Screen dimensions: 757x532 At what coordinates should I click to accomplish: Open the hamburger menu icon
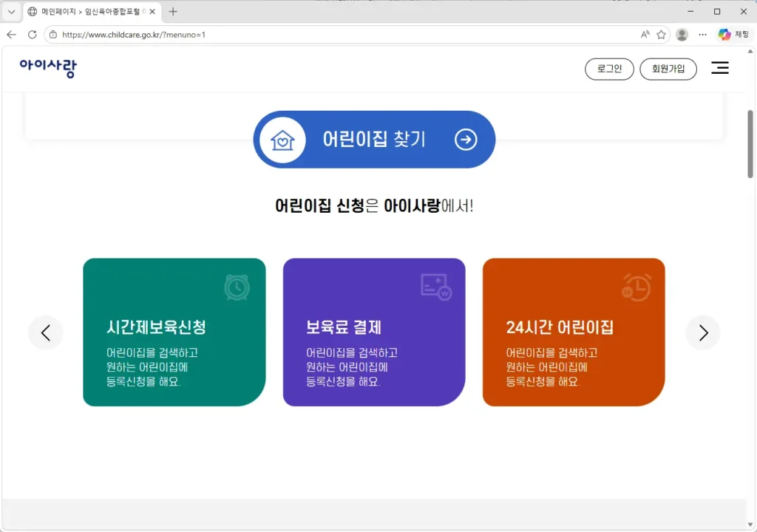tap(719, 69)
